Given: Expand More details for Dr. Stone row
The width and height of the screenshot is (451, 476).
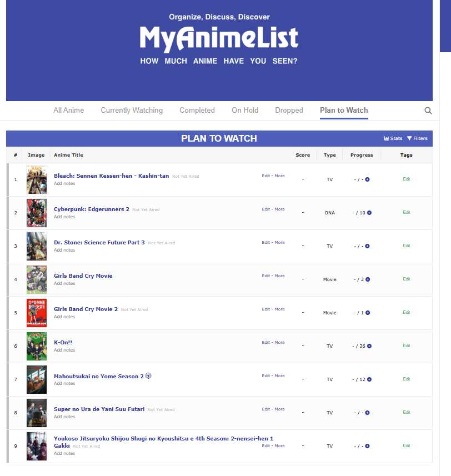Looking at the screenshot, I should 279,243.
